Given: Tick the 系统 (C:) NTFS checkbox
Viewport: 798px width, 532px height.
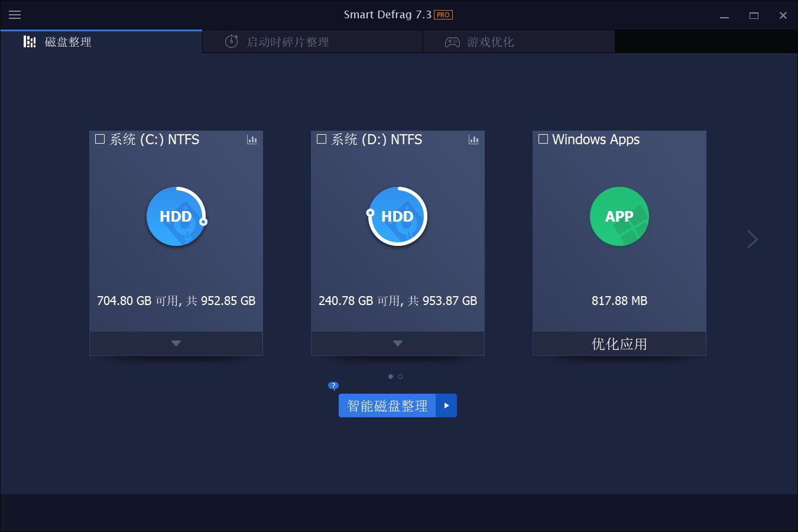Looking at the screenshot, I should coord(100,139).
